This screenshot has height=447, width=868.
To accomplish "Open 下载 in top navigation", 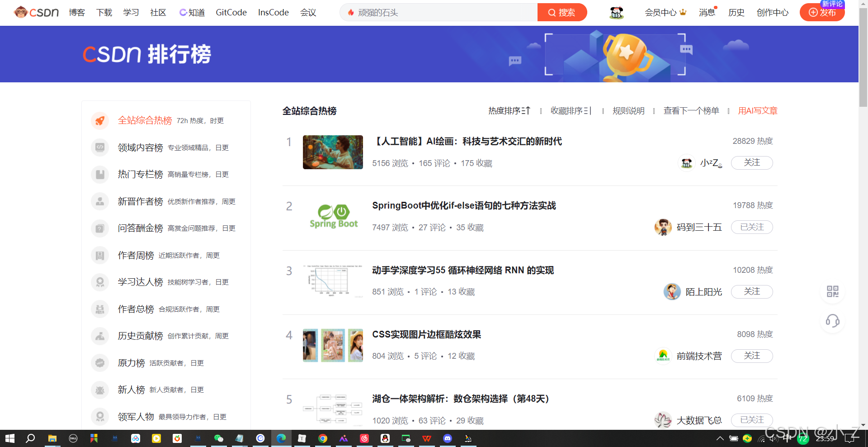I will tap(104, 13).
